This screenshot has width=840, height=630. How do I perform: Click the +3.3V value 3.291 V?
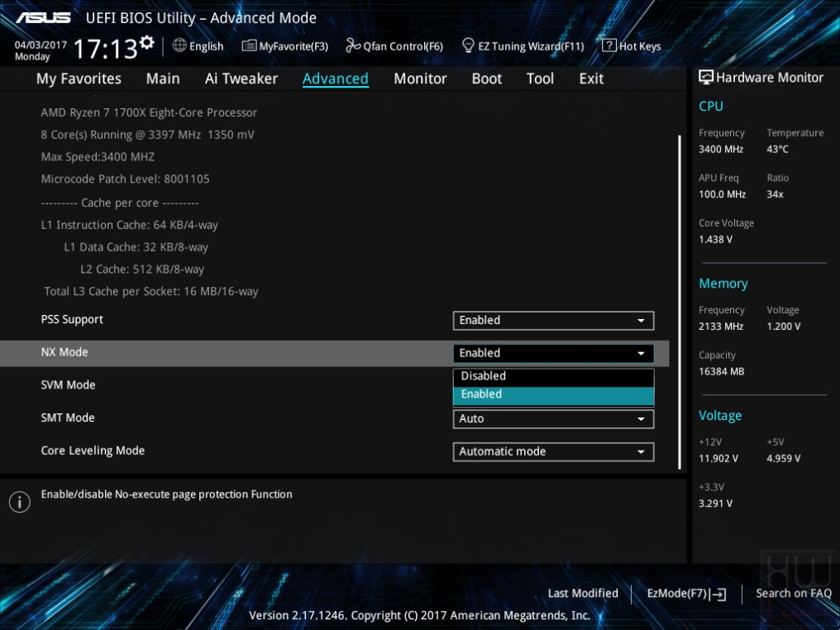coord(715,503)
